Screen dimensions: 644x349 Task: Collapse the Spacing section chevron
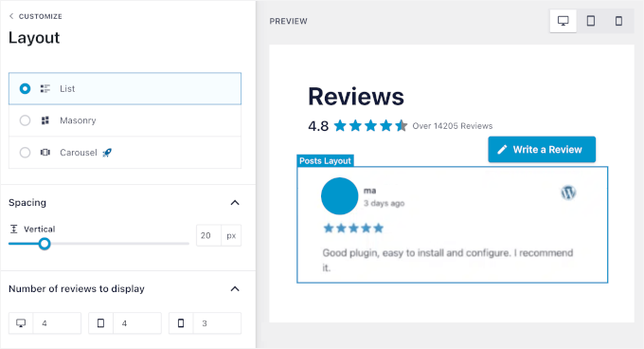(235, 203)
